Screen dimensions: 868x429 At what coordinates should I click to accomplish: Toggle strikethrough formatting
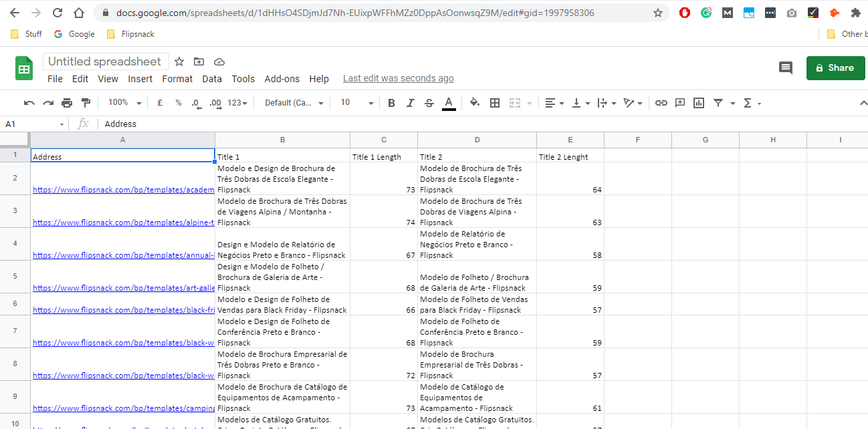pyautogui.click(x=429, y=103)
